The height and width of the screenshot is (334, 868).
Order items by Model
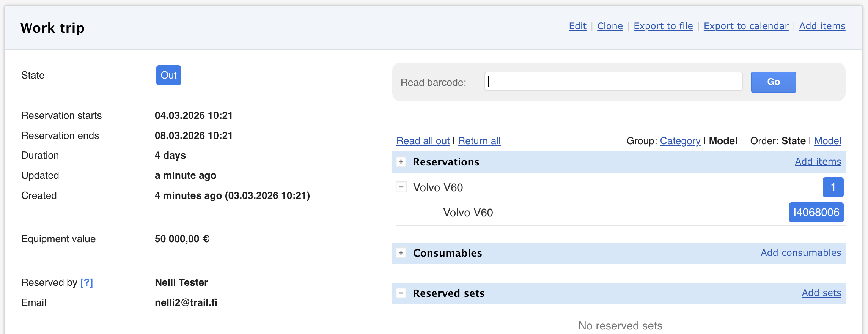pyautogui.click(x=827, y=141)
